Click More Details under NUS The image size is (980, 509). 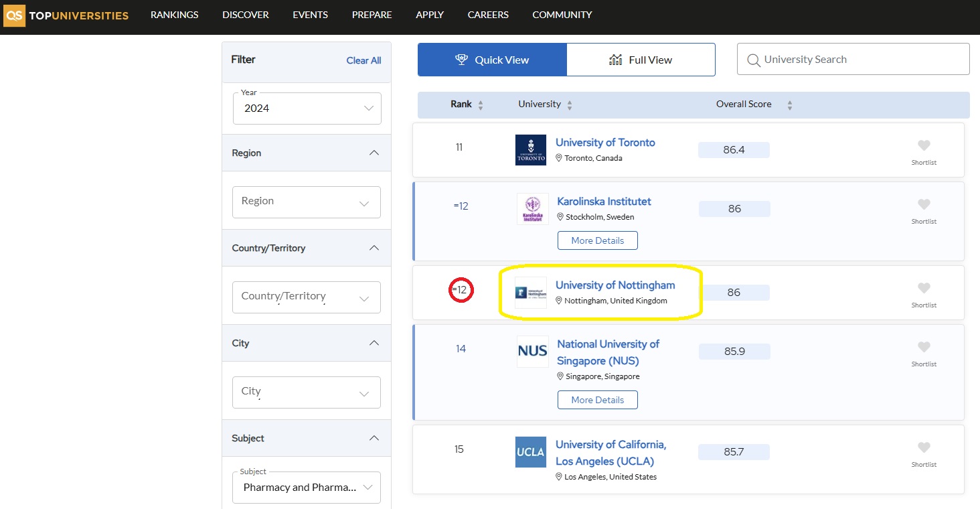[x=598, y=400]
